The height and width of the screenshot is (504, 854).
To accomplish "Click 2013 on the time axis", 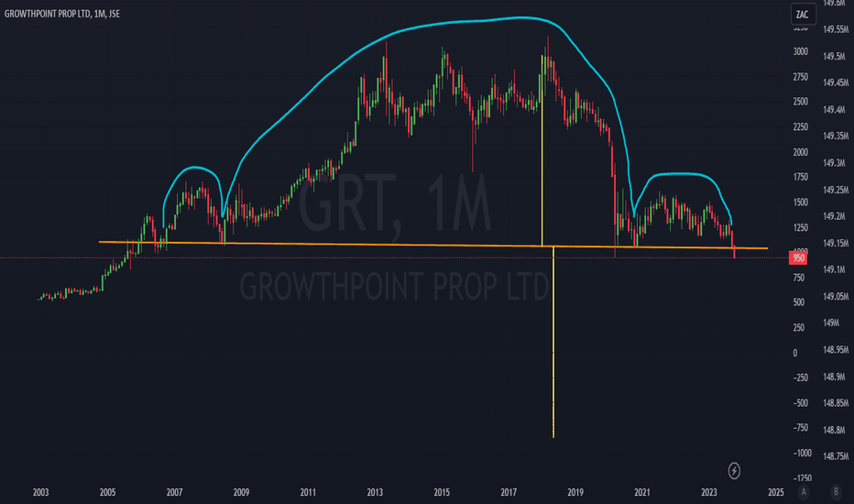I will tap(375, 493).
